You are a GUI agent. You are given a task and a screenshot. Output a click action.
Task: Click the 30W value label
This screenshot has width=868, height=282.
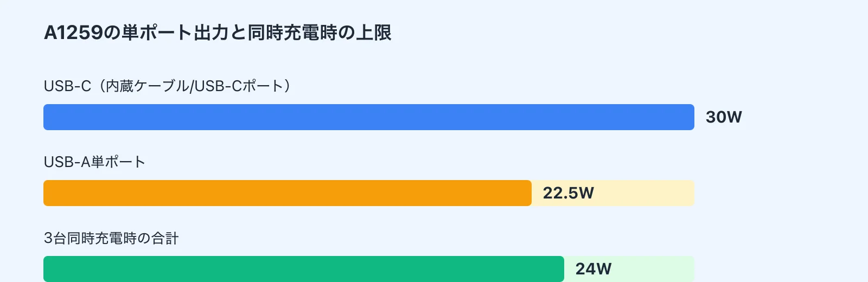[724, 117]
